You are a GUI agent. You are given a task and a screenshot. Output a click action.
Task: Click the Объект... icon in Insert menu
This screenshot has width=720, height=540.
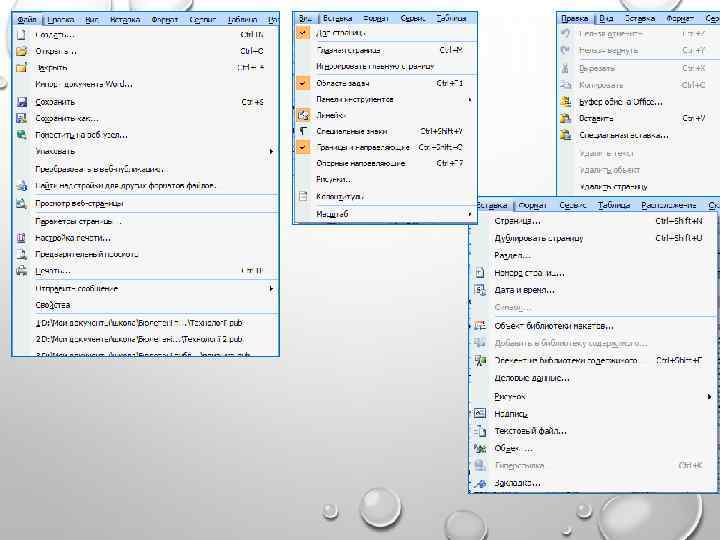click(x=480, y=449)
